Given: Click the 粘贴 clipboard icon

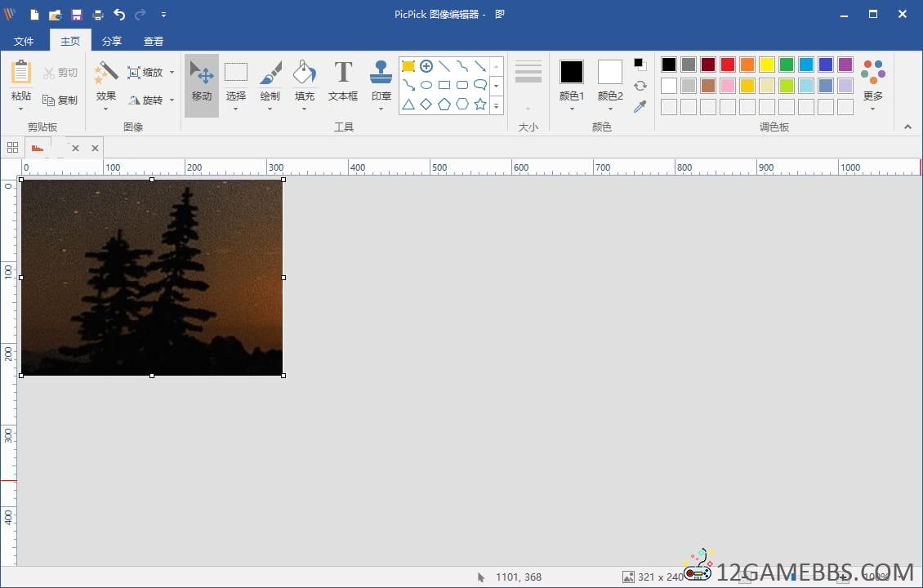Looking at the screenshot, I should [21, 73].
